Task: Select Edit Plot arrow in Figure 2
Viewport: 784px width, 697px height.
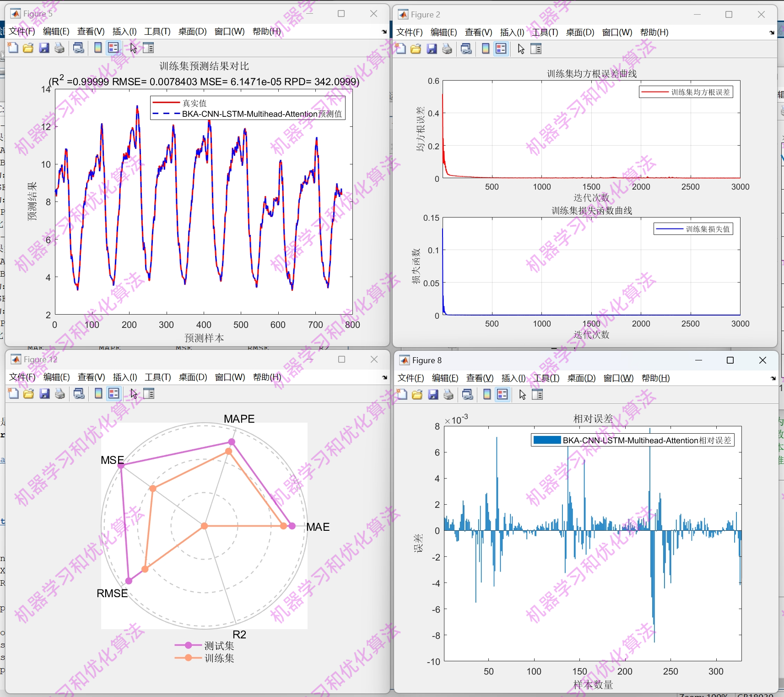Action: (521, 49)
